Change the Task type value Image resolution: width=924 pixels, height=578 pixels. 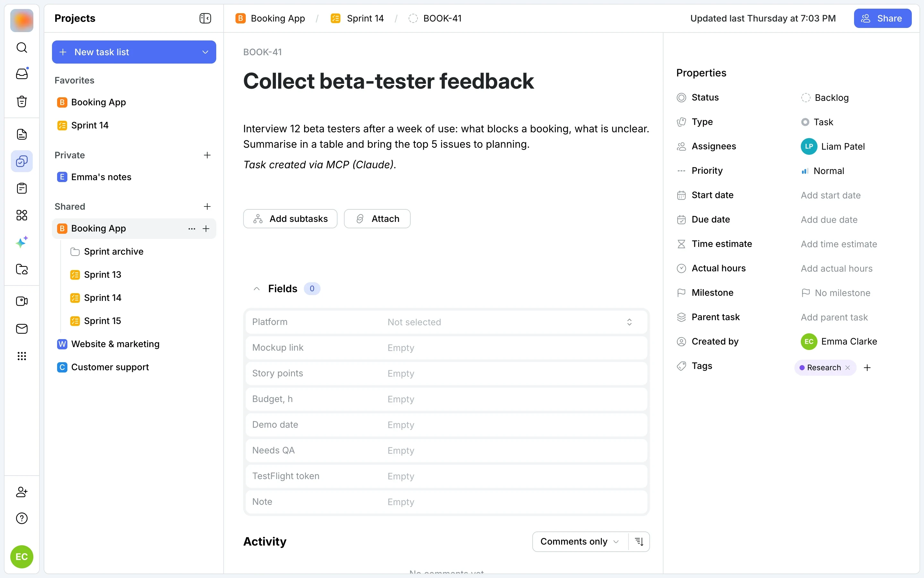coord(817,122)
